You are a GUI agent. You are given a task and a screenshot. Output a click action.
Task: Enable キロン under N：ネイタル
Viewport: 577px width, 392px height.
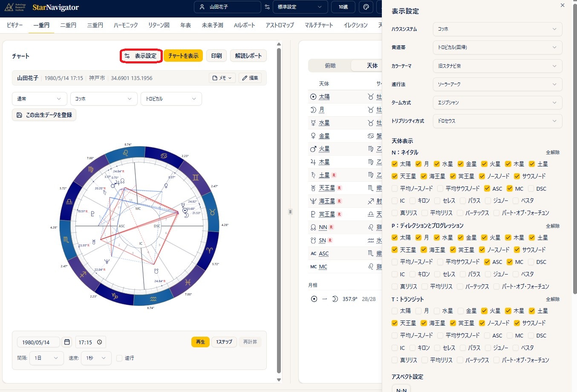pos(413,200)
